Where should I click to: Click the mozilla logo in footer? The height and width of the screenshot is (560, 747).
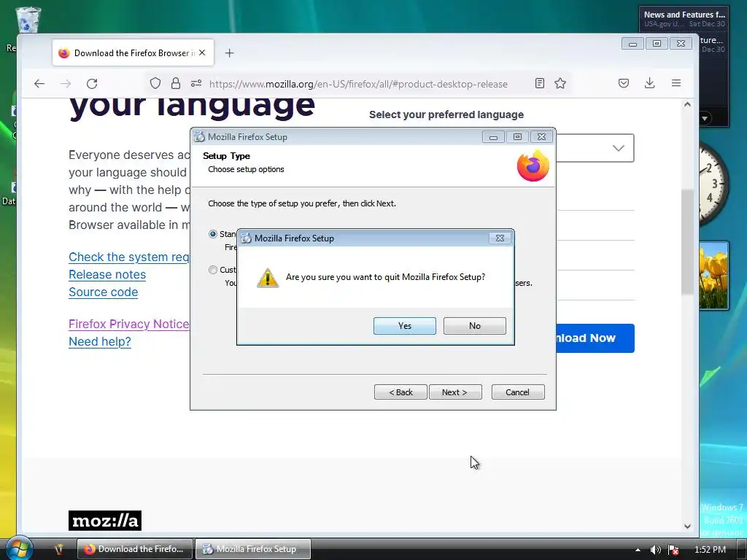(105, 521)
